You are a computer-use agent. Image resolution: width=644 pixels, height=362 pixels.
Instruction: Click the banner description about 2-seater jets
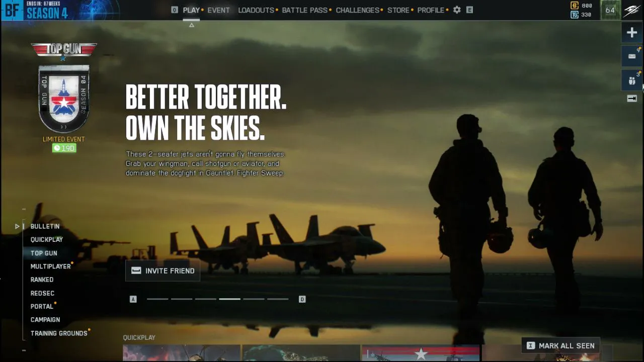205,163
